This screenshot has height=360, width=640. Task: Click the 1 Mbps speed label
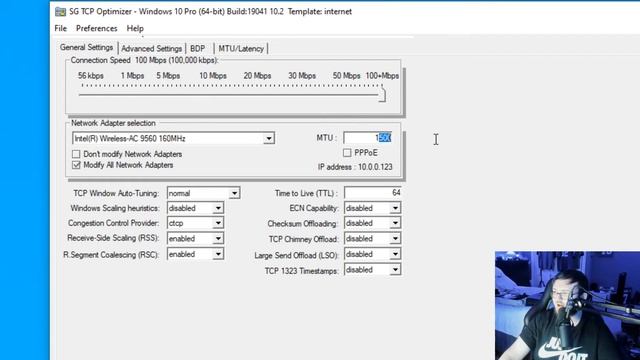click(132, 76)
